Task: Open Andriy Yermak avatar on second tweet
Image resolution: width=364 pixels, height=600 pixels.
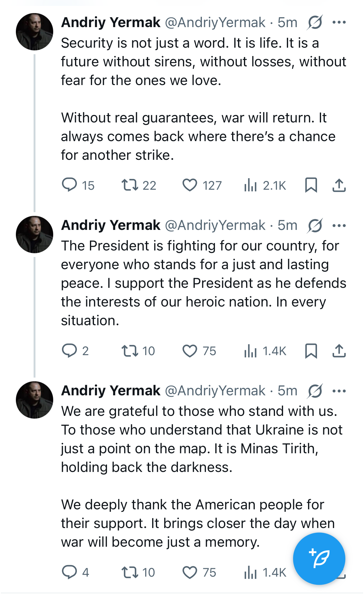Action: [x=35, y=235]
